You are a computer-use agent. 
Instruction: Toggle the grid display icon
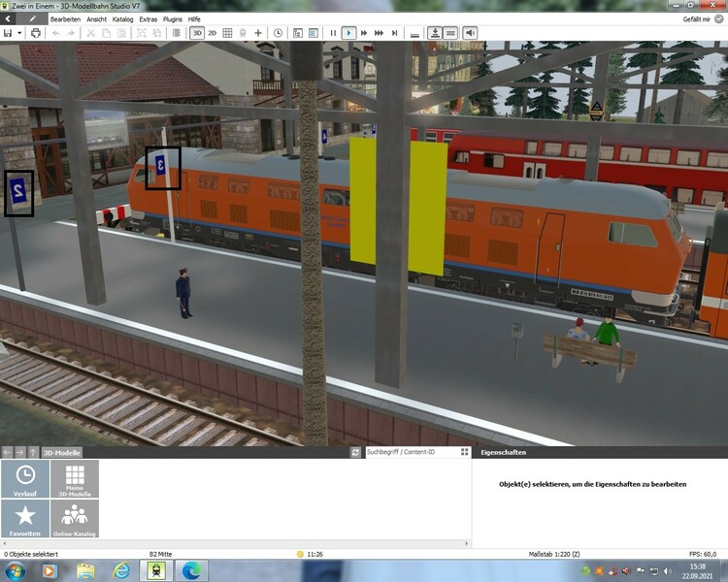[x=227, y=33]
